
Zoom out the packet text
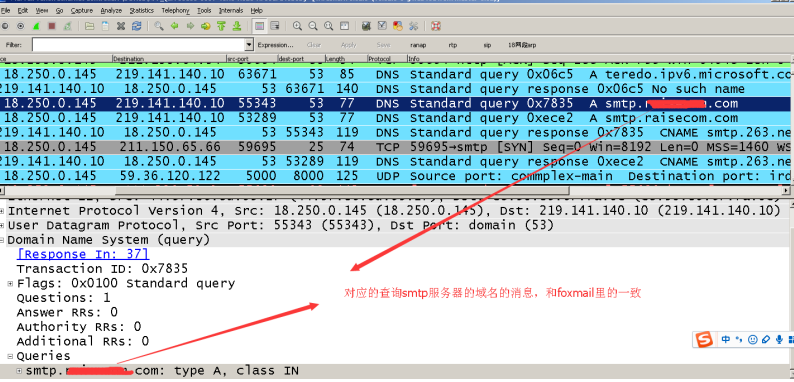313,26
